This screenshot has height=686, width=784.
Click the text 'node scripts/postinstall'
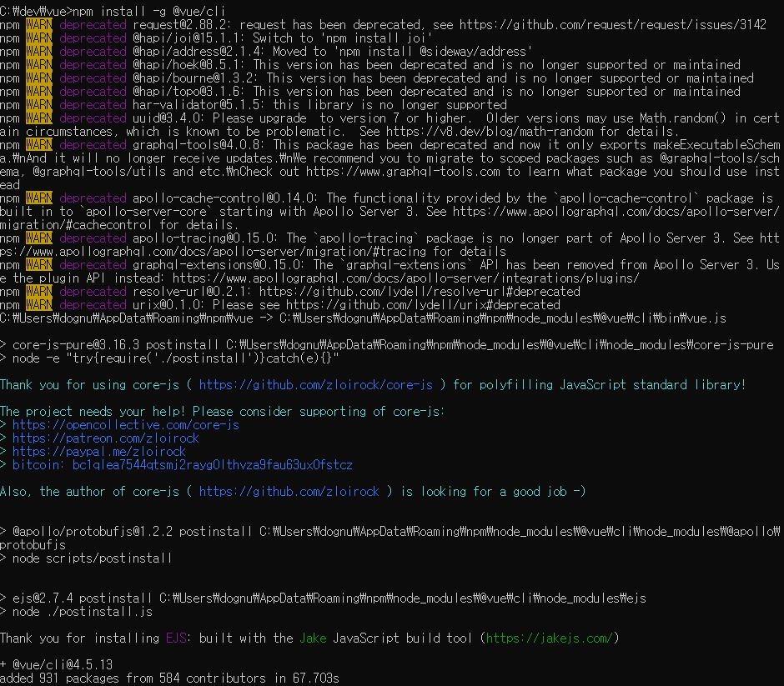click(x=93, y=558)
